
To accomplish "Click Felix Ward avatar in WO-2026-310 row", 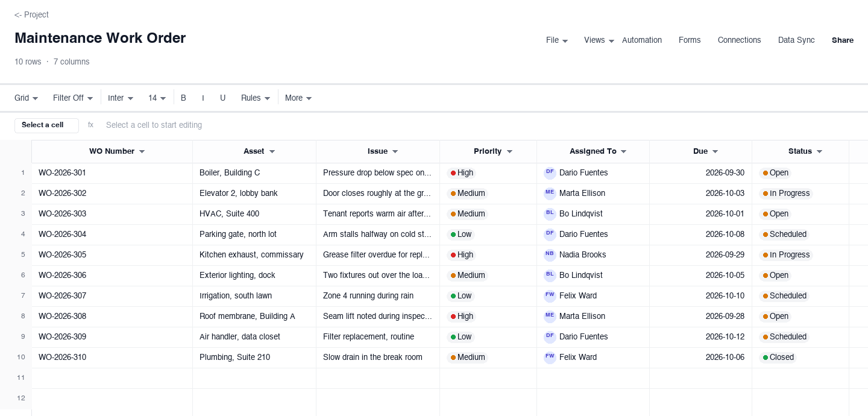I will (550, 357).
